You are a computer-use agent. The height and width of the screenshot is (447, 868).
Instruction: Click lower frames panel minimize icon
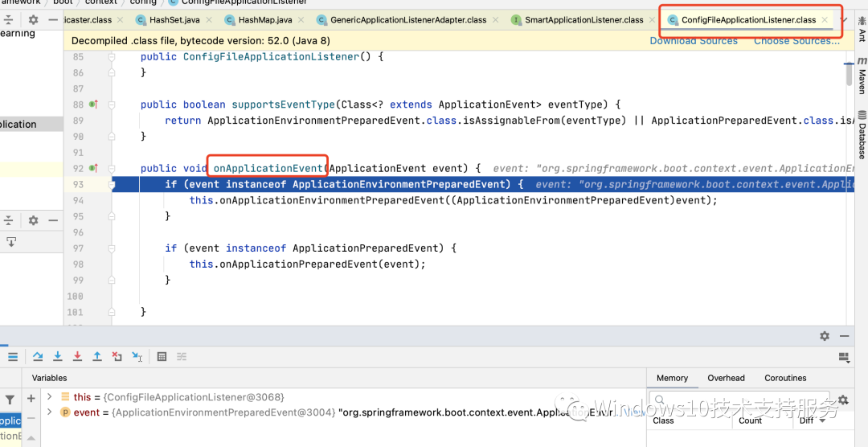click(52, 220)
